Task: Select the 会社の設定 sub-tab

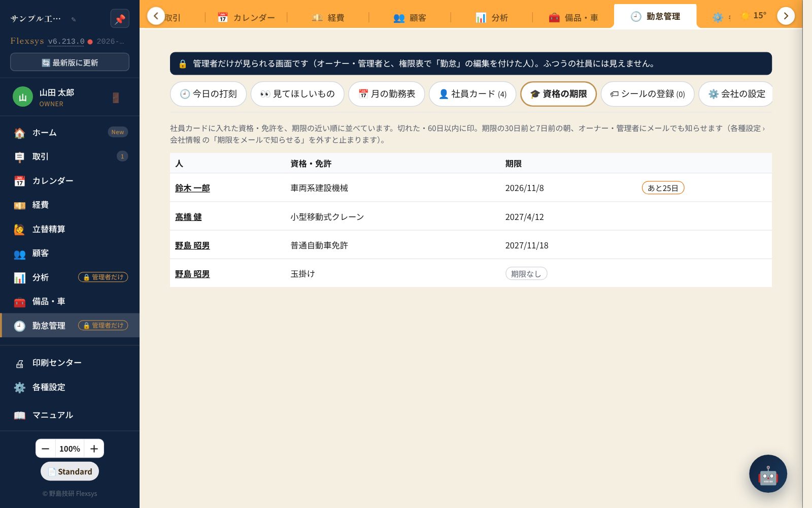Action: [x=736, y=94]
